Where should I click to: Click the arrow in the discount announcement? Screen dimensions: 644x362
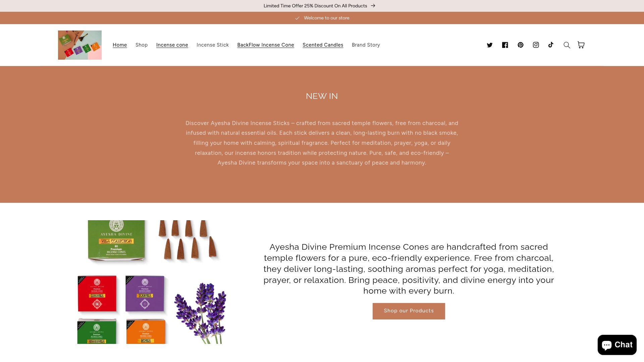[x=373, y=6]
